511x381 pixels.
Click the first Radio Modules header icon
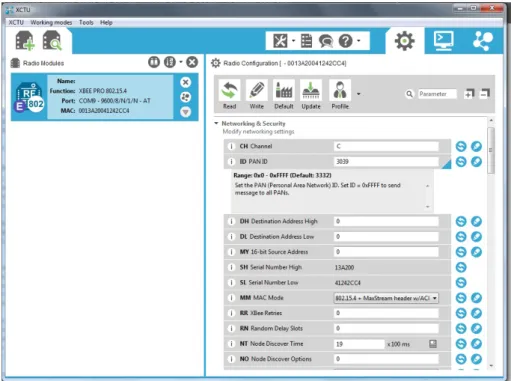[154, 62]
